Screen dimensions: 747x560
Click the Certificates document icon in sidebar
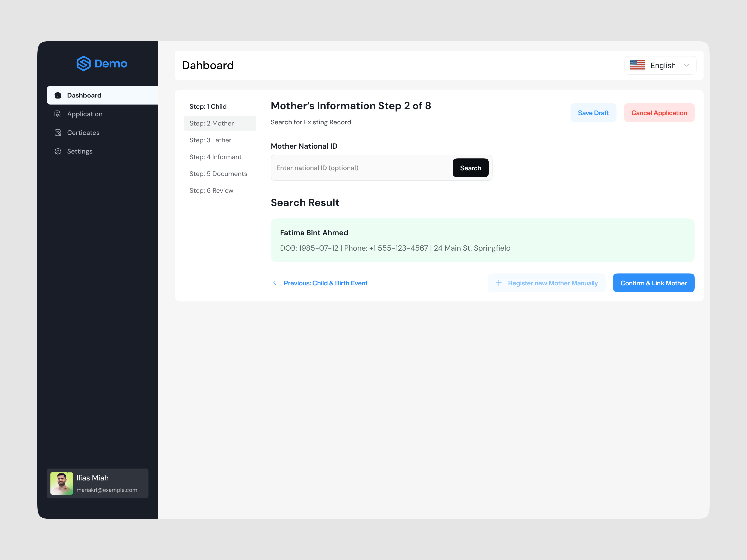tap(58, 132)
